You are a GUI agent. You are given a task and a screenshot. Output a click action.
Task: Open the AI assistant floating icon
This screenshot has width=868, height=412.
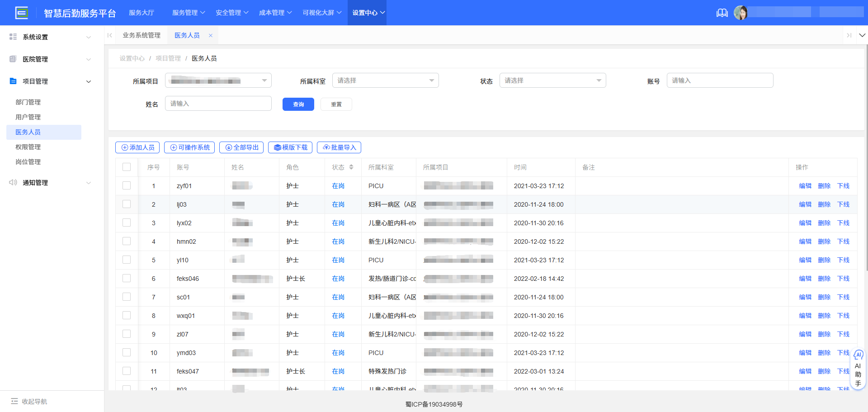click(858, 355)
